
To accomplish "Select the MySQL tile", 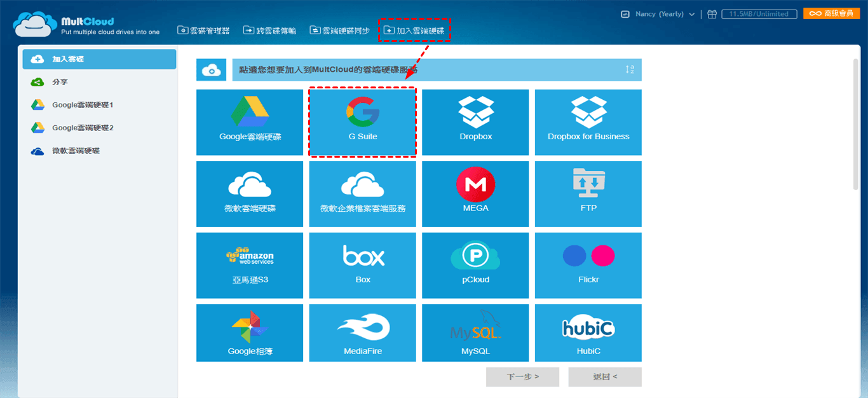I will 475,333.
